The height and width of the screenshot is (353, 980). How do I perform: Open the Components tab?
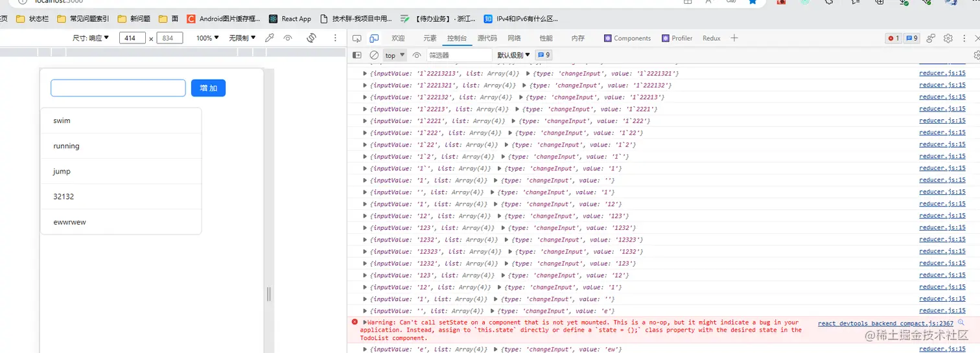point(627,38)
